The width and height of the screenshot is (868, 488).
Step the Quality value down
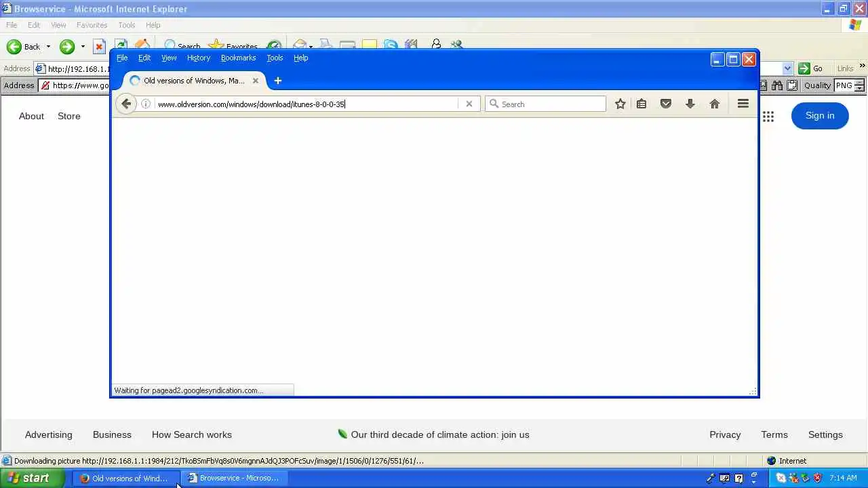click(859, 88)
